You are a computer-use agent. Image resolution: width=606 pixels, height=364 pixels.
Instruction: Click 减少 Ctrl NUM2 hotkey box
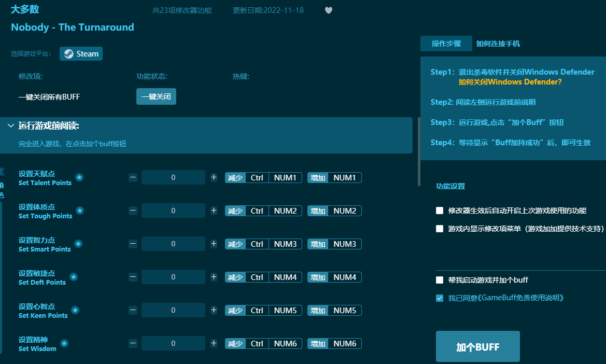coord(263,211)
